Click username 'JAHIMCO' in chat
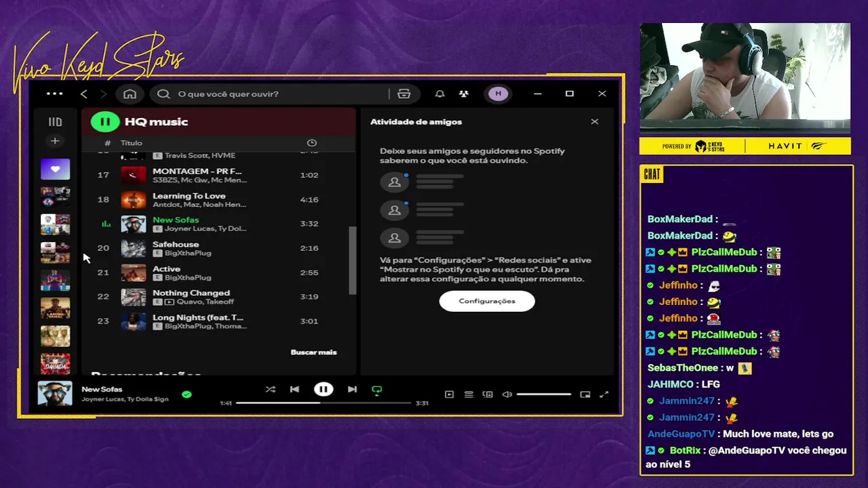Screen dimensions: 868x488 tap(671, 384)
